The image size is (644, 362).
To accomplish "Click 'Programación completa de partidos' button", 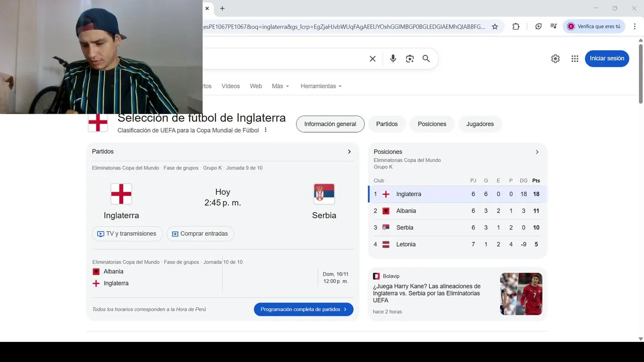I will (303, 309).
